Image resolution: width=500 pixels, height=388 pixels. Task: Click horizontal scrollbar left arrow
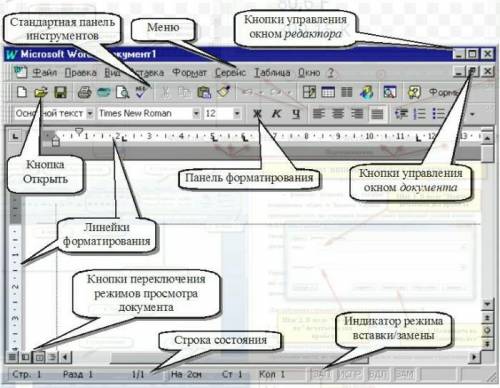65,357
